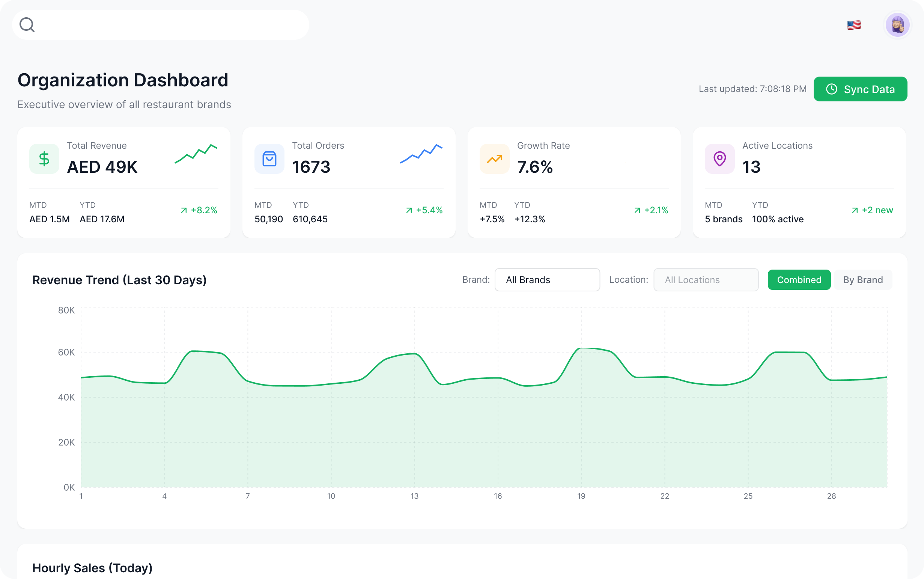The image size is (924, 579).
Task: Click the green revenue sparkline chart
Action: [x=196, y=154]
